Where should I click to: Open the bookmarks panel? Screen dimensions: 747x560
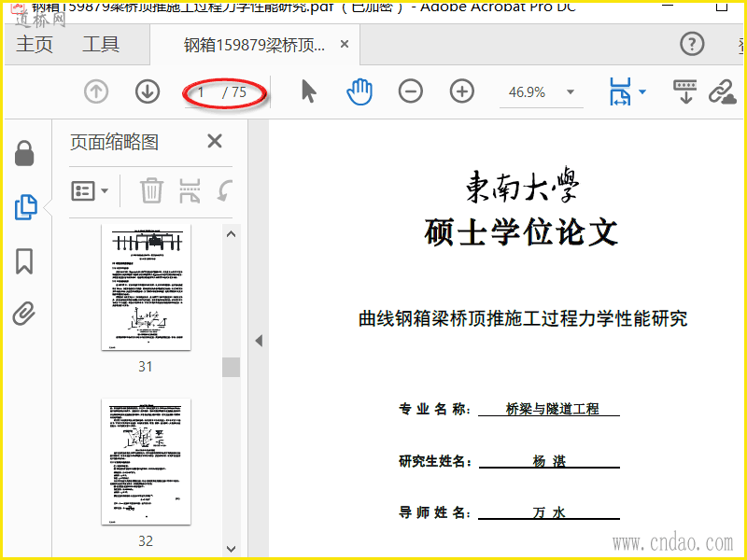click(x=24, y=261)
